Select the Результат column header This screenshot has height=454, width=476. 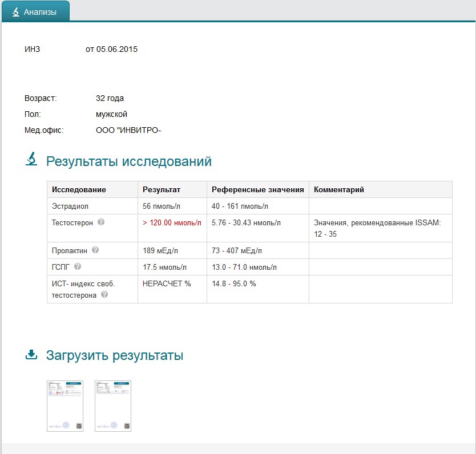click(x=162, y=189)
